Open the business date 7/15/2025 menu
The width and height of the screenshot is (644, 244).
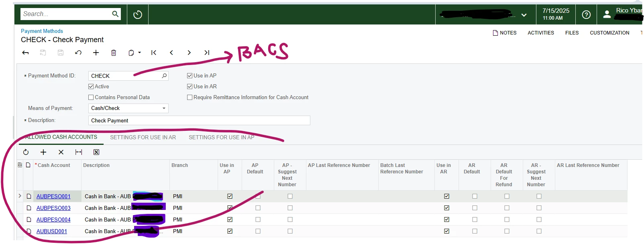tap(556, 14)
